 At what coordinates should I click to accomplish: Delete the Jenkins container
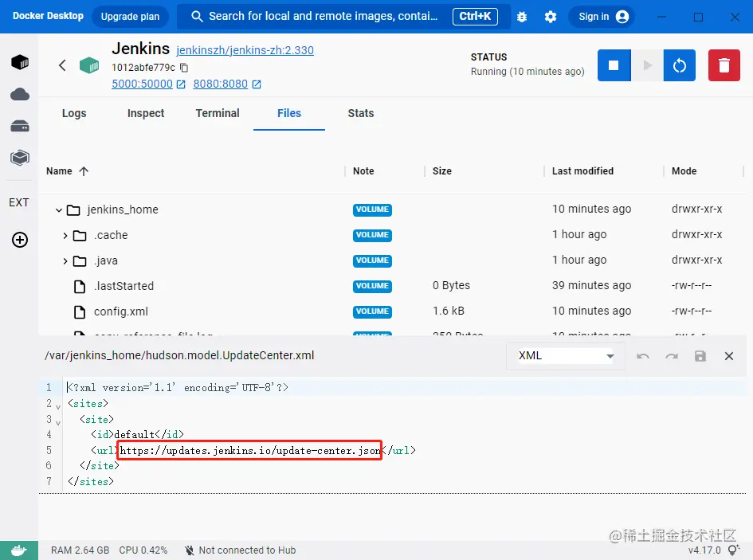[x=724, y=65]
